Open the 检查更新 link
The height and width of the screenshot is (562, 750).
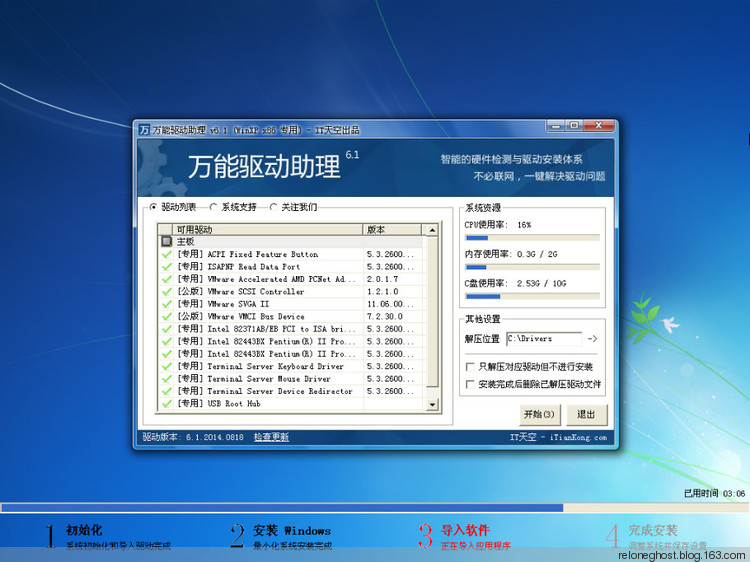click(271, 437)
